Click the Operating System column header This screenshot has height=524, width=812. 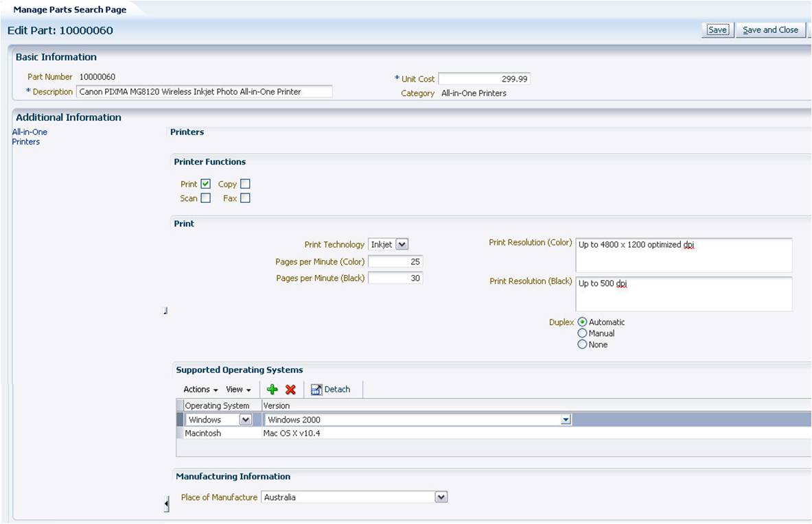click(x=217, y=405)
